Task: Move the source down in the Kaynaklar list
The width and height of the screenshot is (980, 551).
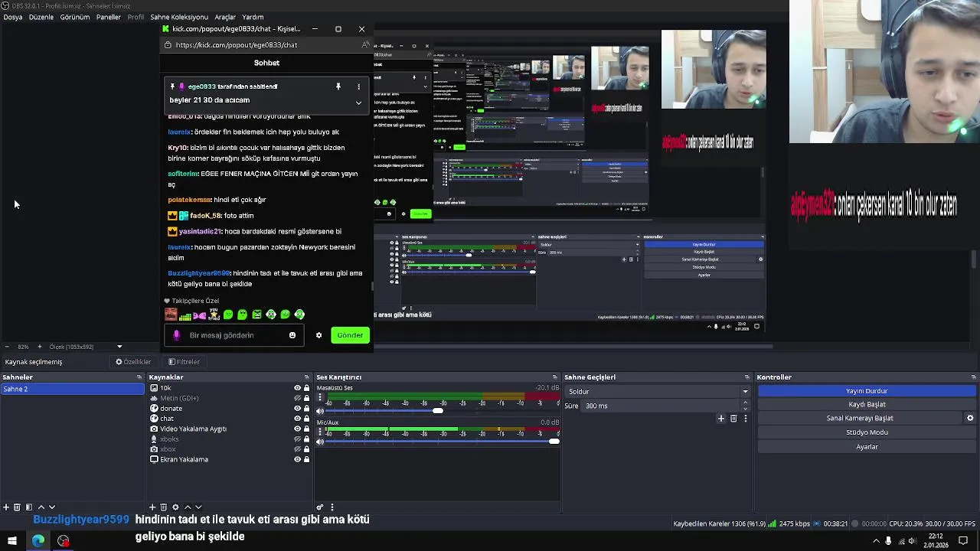Action: (x=198, y=507)
